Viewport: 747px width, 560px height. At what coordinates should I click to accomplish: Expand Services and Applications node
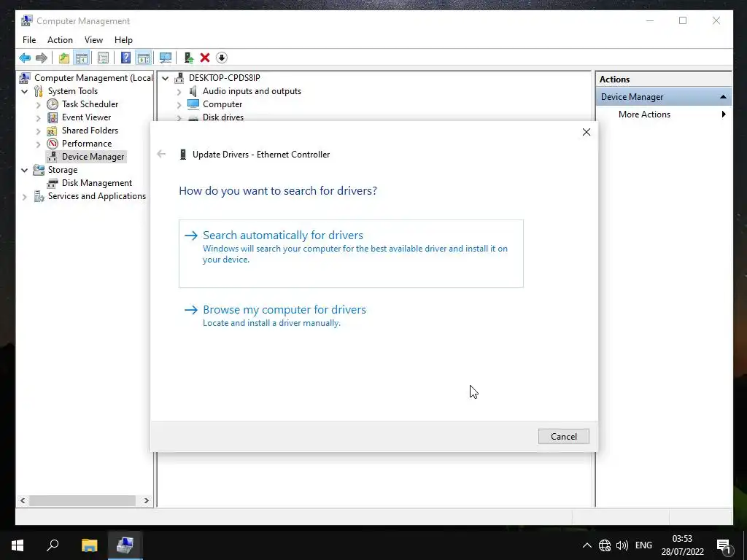pos(24,197)
